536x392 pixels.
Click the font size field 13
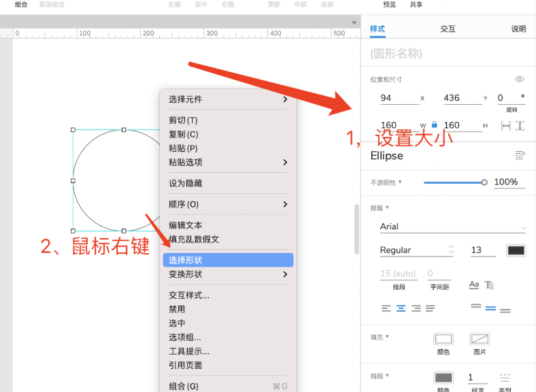(x=483, y=250)
